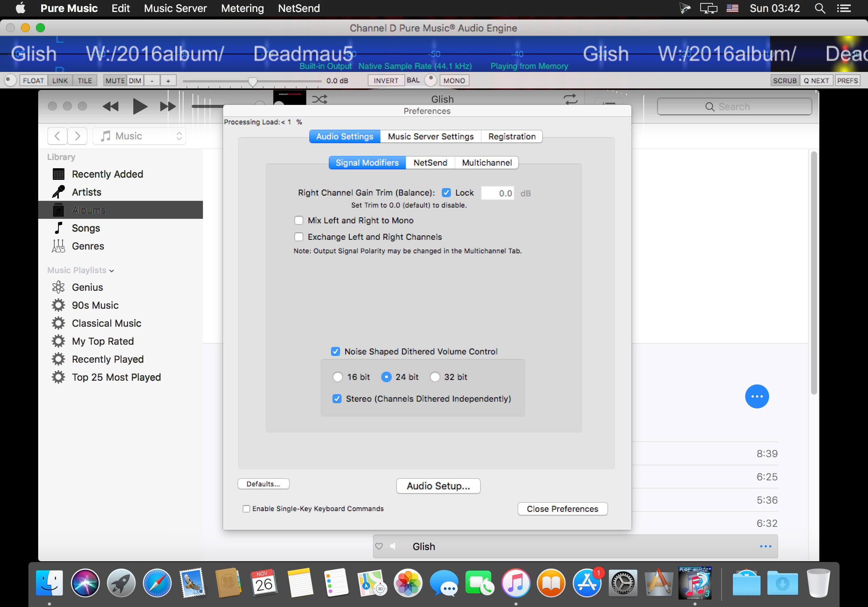Adjust the Pure Music volume slider
This screenshot has height=607, width=868.
point(252,81)
